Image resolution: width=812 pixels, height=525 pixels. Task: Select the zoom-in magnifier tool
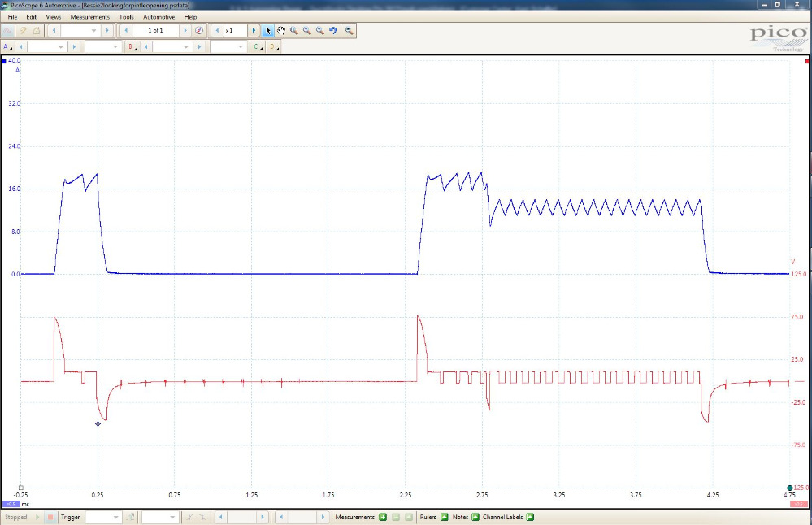(x=307, y=31)
